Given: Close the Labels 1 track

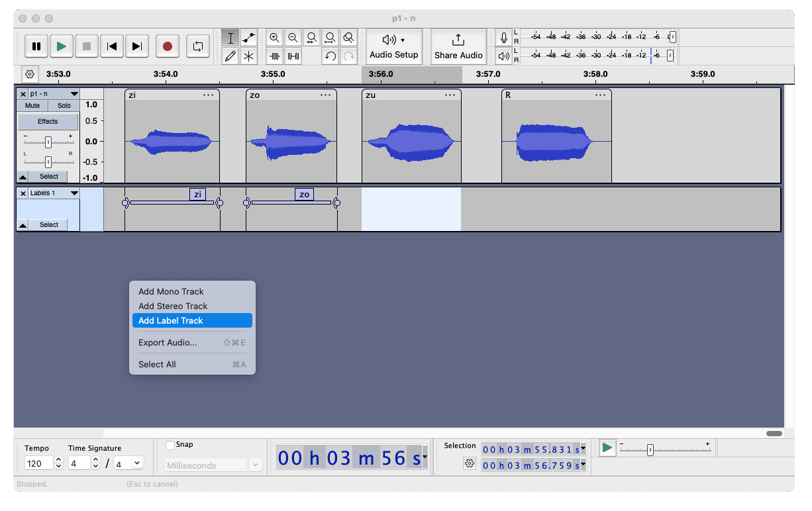Looking at the screenshot, I should coord(23,193).
